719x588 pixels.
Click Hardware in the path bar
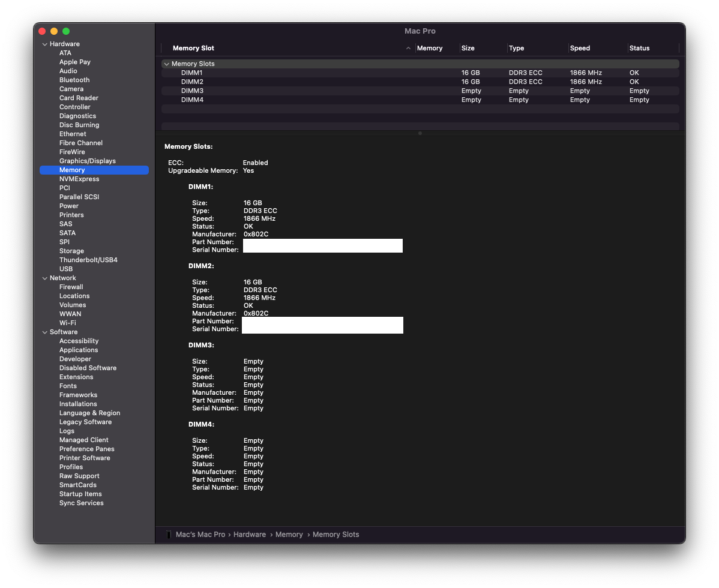(250, 535)
